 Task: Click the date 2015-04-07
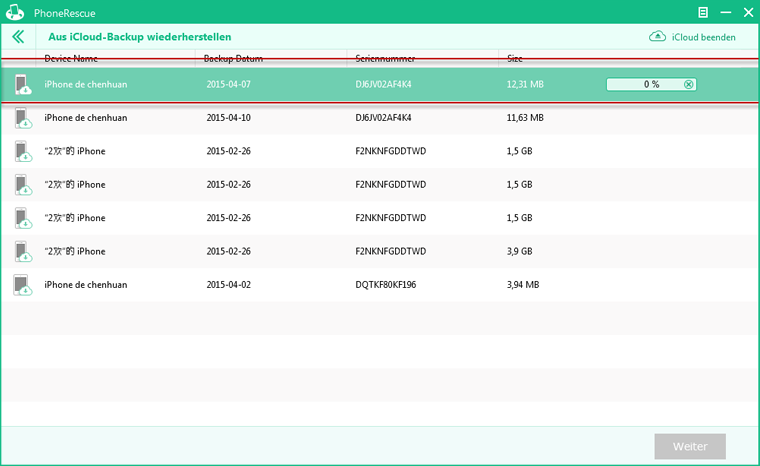pos(228,84)
